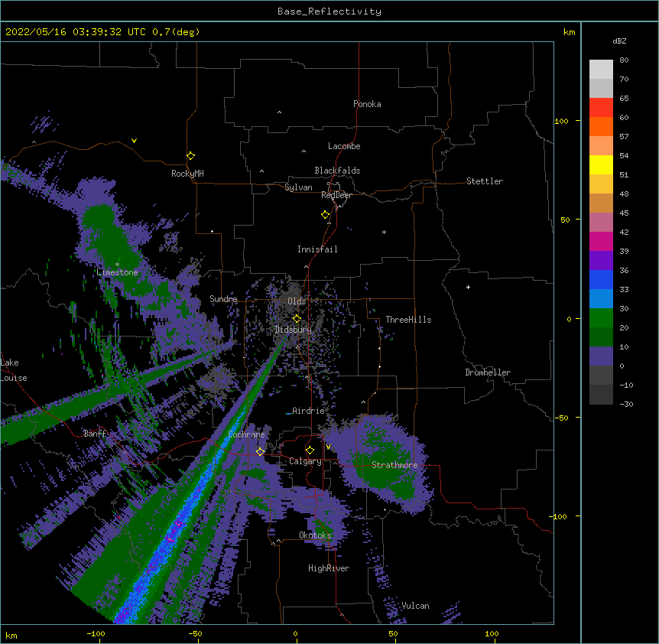Viewport: 659px width, 644px height.
Task: Click the Sylvan label on the map
Action: (298, 187)
